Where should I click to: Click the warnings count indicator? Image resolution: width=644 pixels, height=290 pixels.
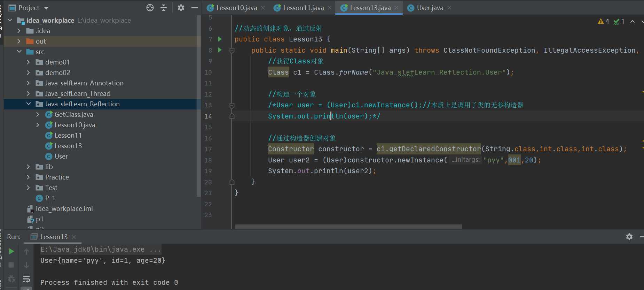603,22
